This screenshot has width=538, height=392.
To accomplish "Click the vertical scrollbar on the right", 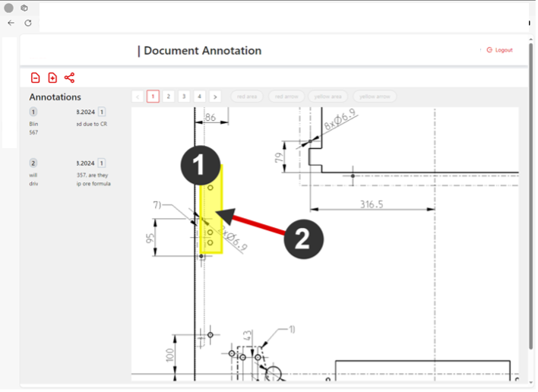I will 531,195.
